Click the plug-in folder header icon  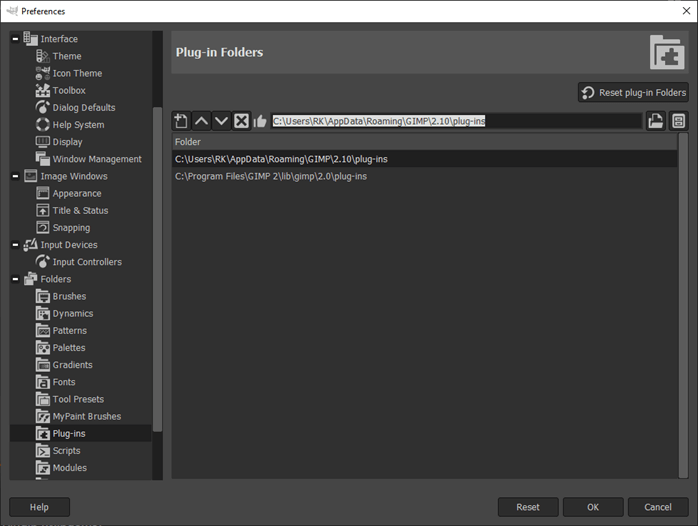click(667, 53)
